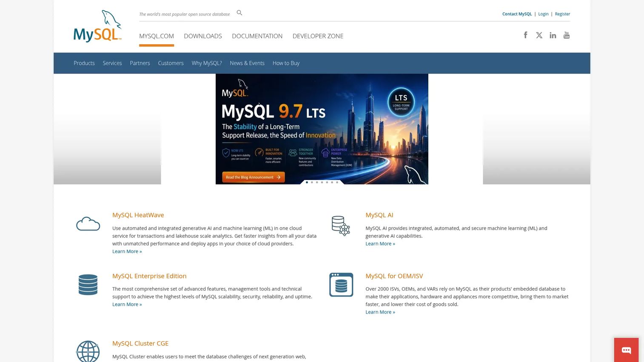Click the database stack icon for Enterprise Edition
Screen dimensions: 644x362
[88, 285]
